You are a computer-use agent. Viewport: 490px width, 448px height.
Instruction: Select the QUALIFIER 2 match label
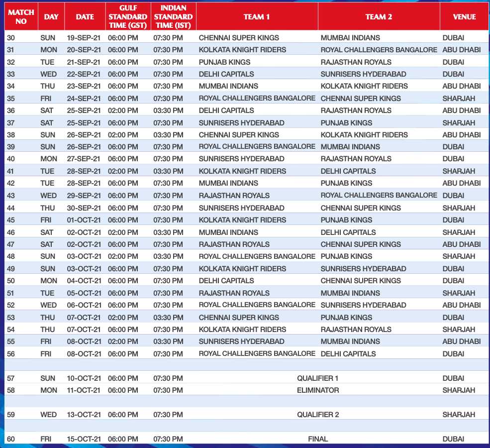coord(317,415)
